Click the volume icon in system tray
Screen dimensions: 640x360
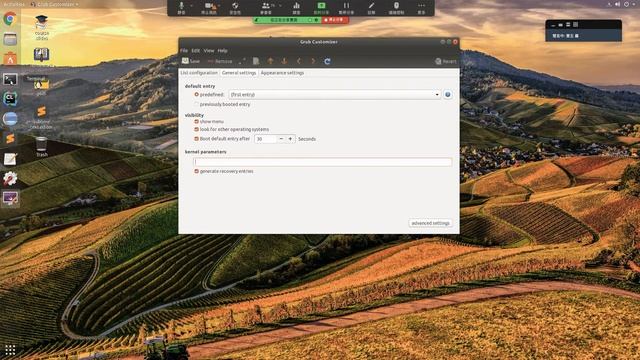618,4
